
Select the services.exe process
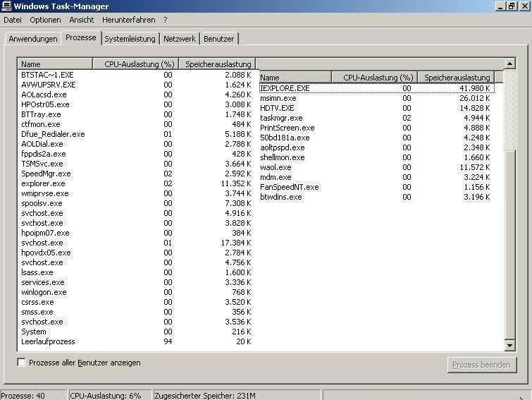point(136,281)
